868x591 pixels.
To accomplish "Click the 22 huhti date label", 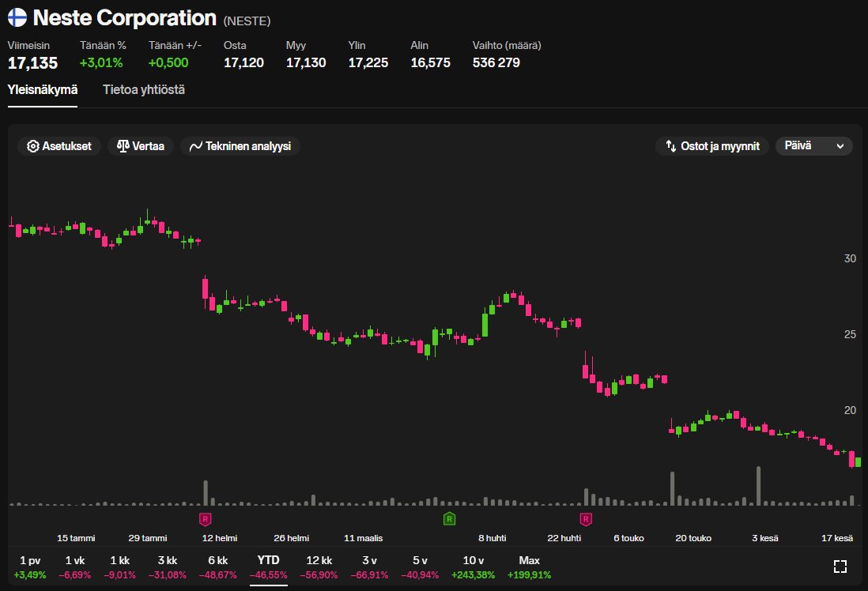I will point(564,538).
